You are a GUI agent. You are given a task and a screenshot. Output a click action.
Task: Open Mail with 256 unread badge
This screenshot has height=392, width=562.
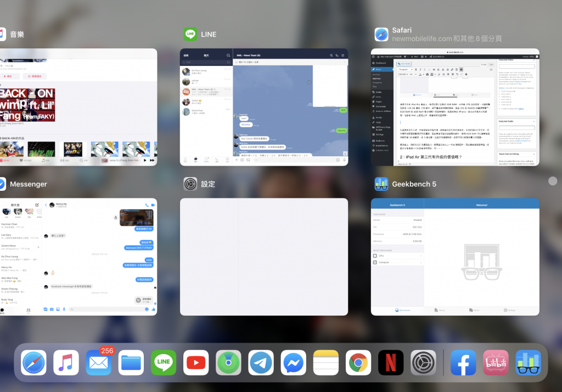[x=99, y=362]
